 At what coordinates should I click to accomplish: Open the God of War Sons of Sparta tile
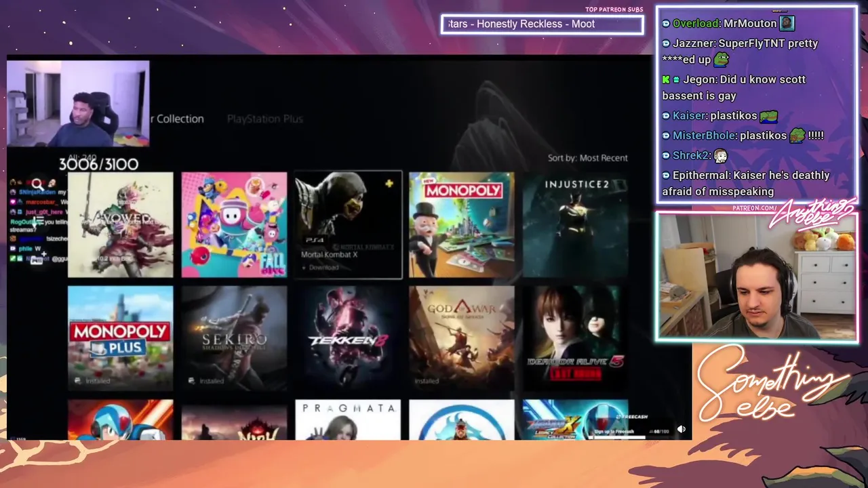(x=462, y=338)
